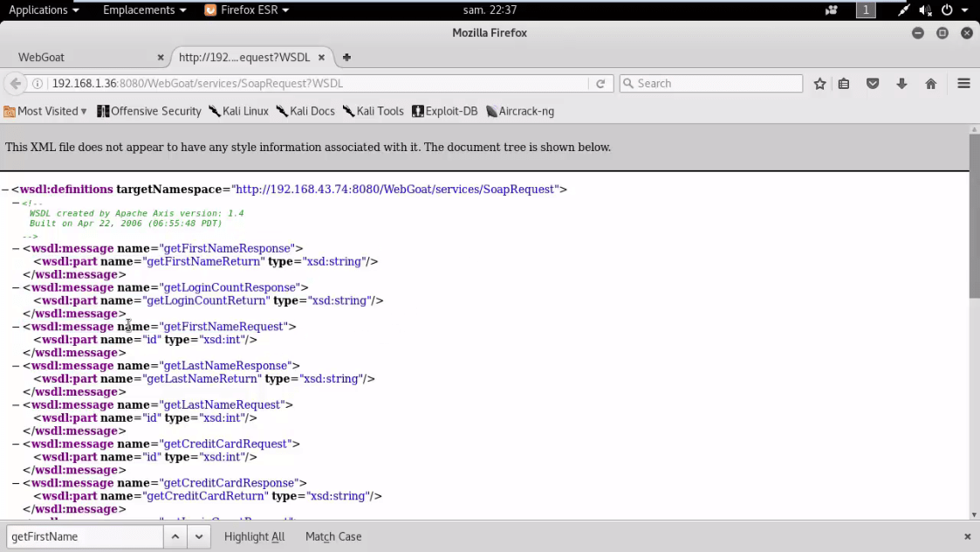
Task: Open Kali Docs bookmark
Action: pos(305,111)
